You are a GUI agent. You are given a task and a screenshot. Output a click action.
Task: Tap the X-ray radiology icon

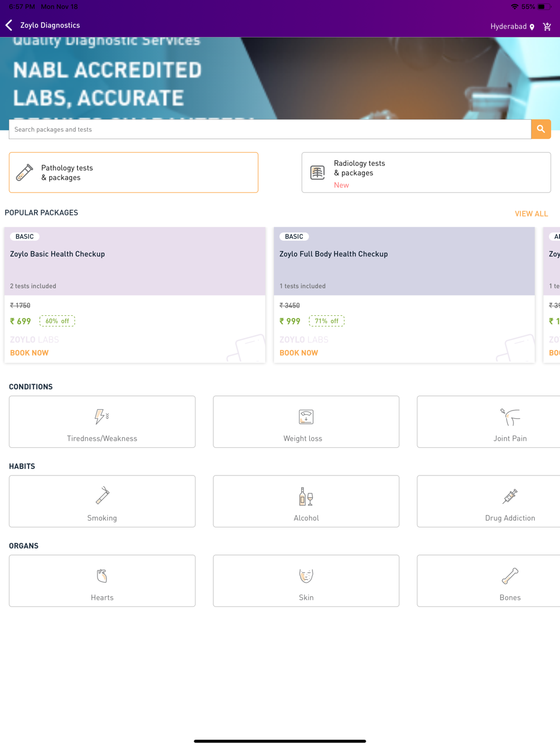pos(318,172)
